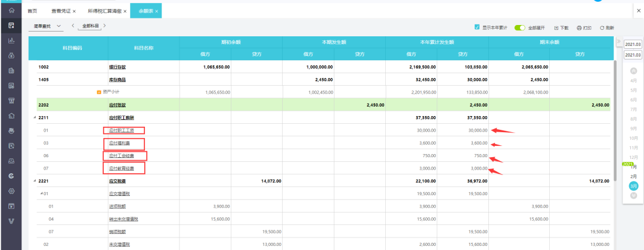This screenshot has height=250, width=644.
Task: Open the 应付工会经费 sub-account link
Action: [x=121, y=156]
